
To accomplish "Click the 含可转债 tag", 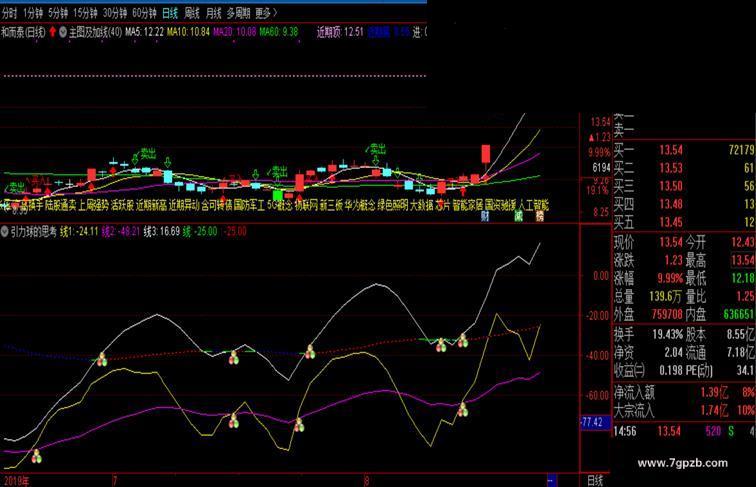I will 217,206.
